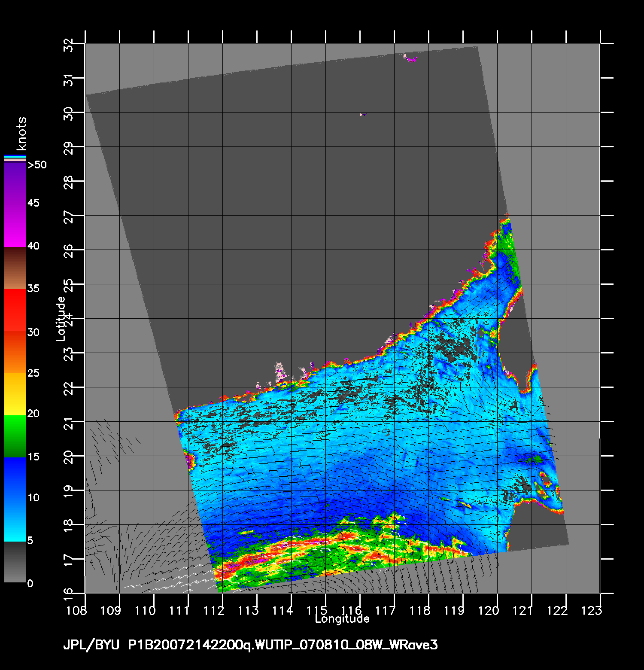Click the '0' colorbar label
The width and height of the screenshot is (644, 670).
click(x=30, y=584)
